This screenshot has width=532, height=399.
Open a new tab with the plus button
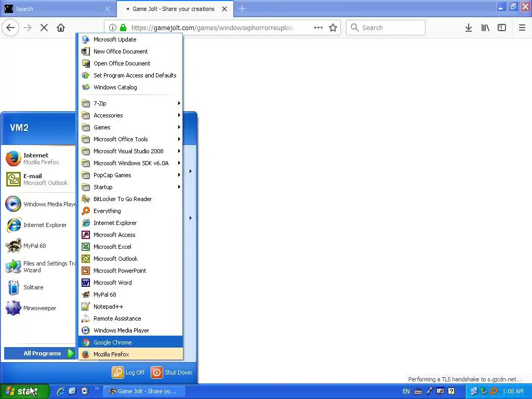242,8
